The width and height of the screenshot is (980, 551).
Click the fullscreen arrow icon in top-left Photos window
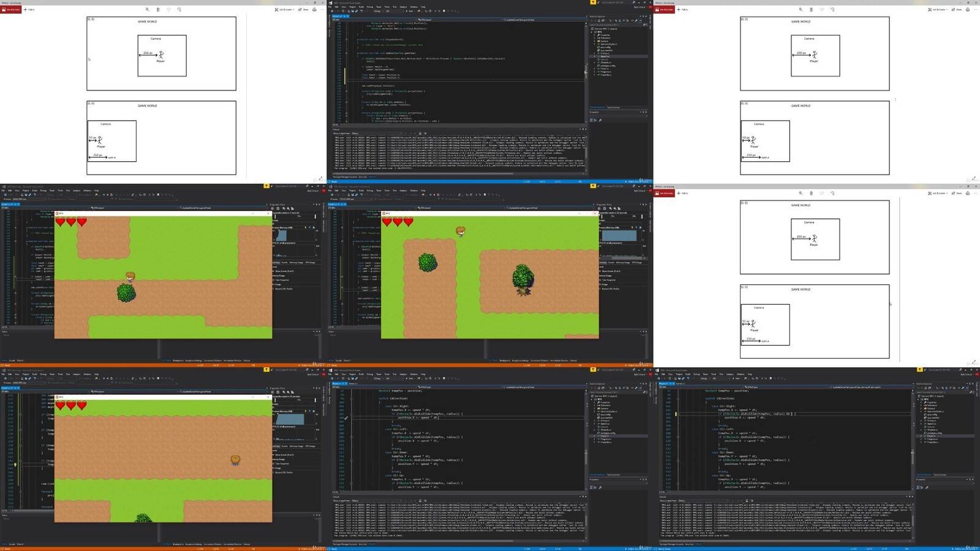coord(320,178)
